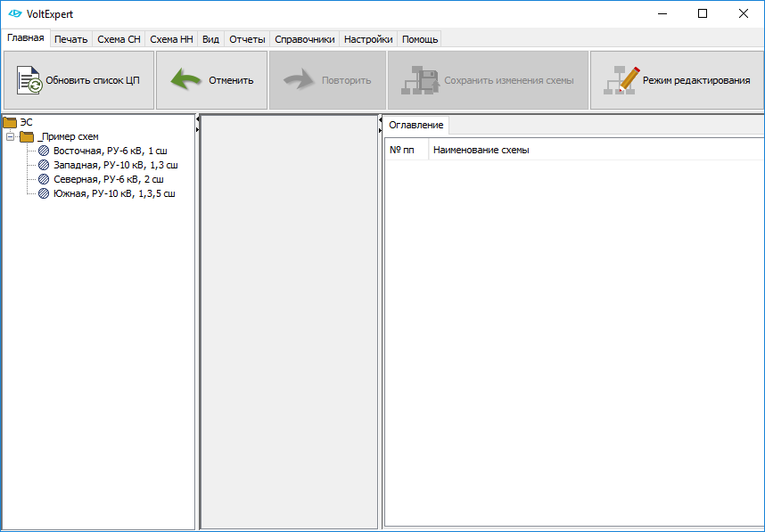The height and width of the screenshot is (532, 765).
Task: Open the Помощь tab
Action: (x=420, y=39)
